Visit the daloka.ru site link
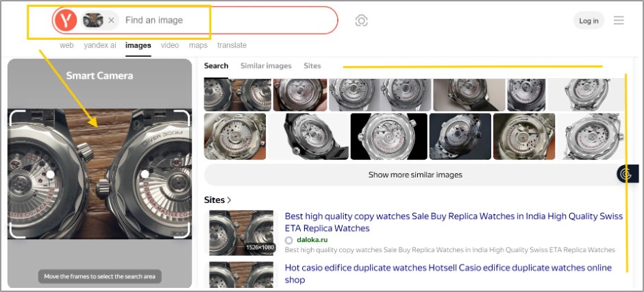The width and height of the screenshot is (644, 292). click(311, 240)
